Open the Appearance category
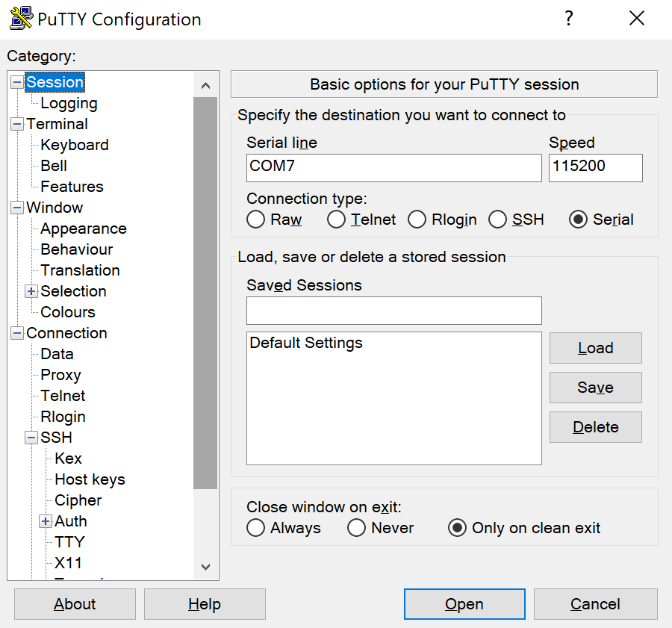This screenshot has width=672, height=628. tap(84, 228)
